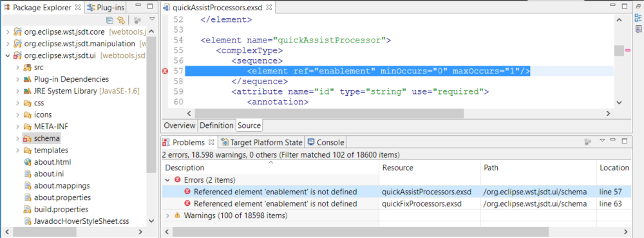Image resolution: width=644 pixels, height=238 pixels.
Task: Expand the schema folder
Action: pos(17,138)
